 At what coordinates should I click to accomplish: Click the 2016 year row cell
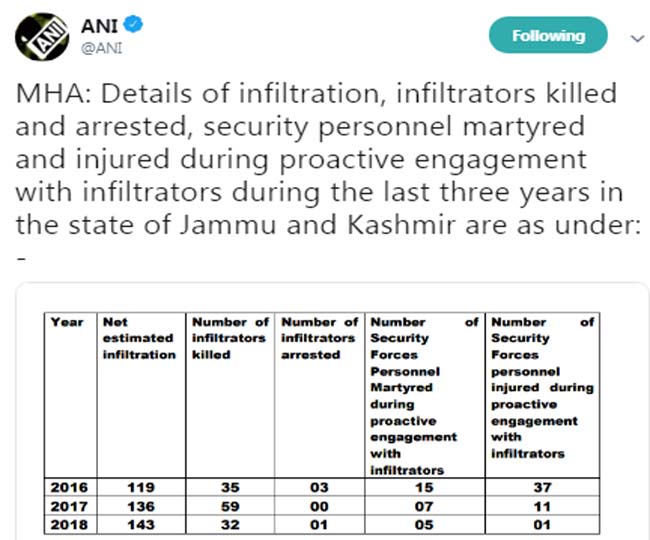pyautogui.click(x=70, y=487)
